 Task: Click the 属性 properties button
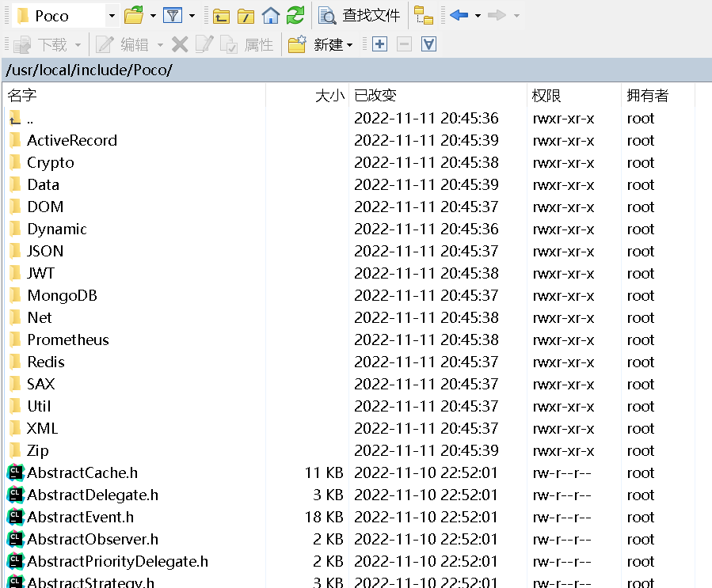point(246,44)
